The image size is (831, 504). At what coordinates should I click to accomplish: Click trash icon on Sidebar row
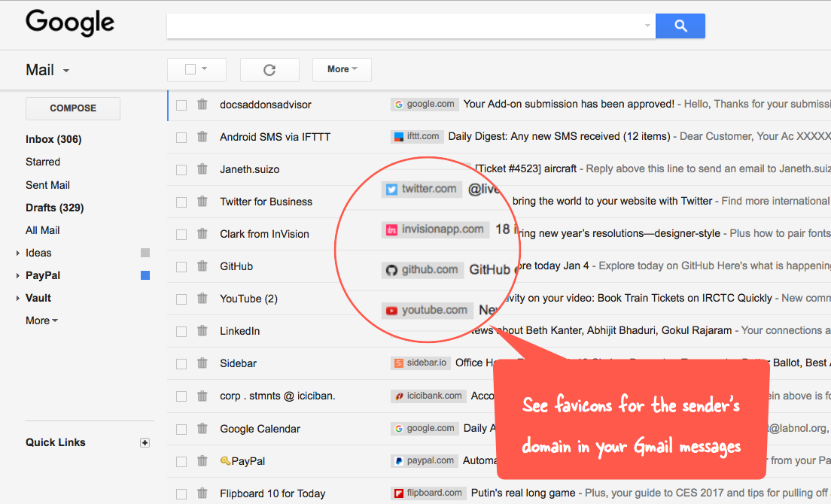point(202,363)
